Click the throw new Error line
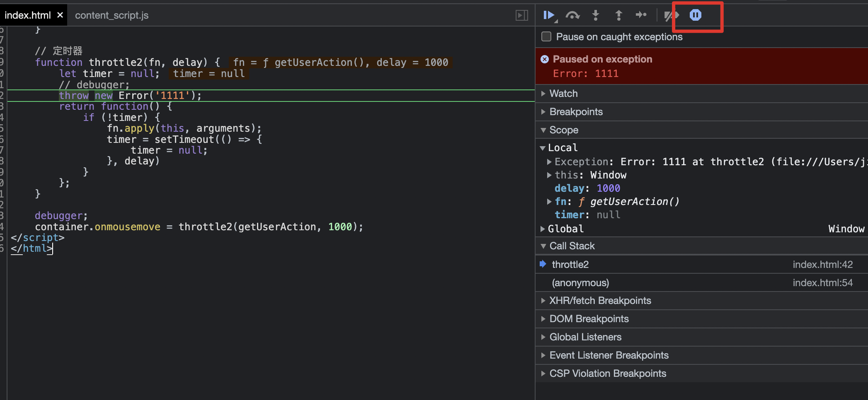868x400 pixels. tap(130, 96)
